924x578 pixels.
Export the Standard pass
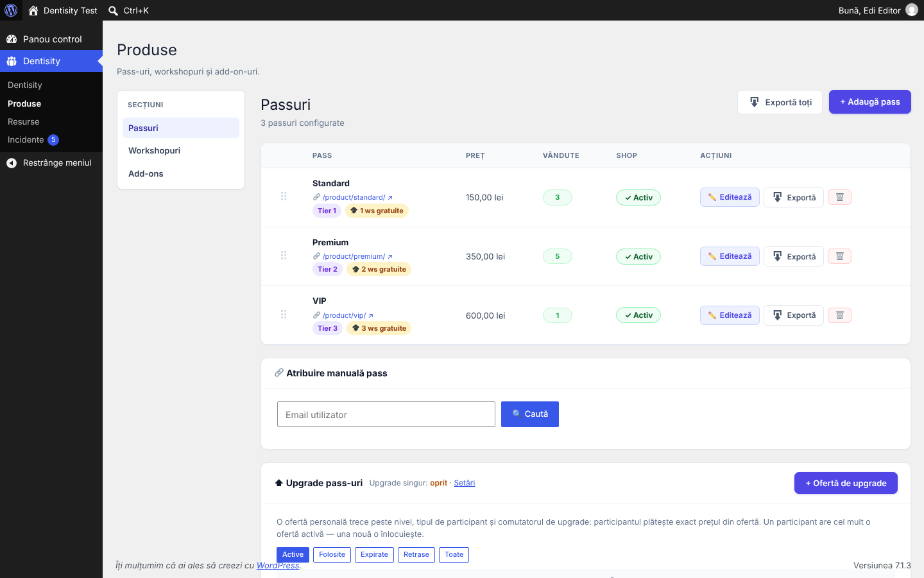point(794,197)
